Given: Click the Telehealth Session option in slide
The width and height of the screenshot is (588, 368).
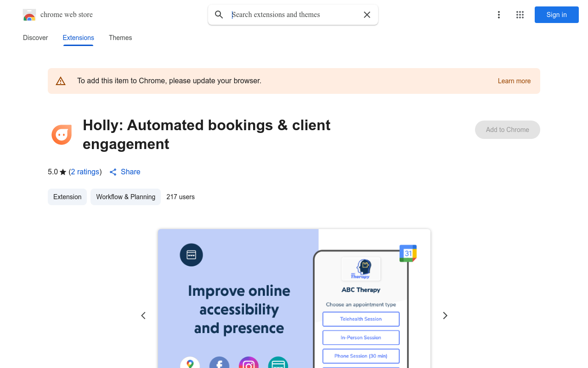Looking at the screenshot, I should pos(361,319).
